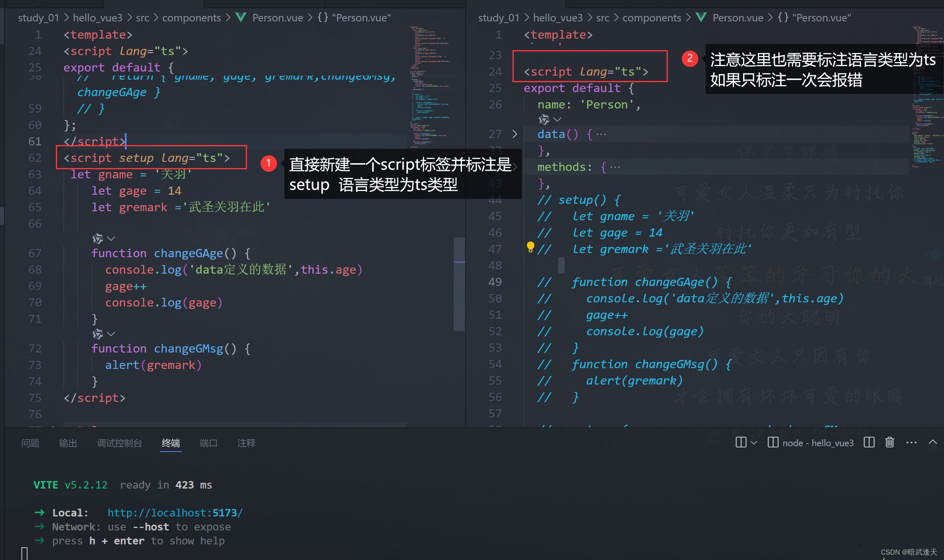This screenshot has width=944, height=560.
Task: Click 'export default {' in right editor
Action: click(579, 88)
